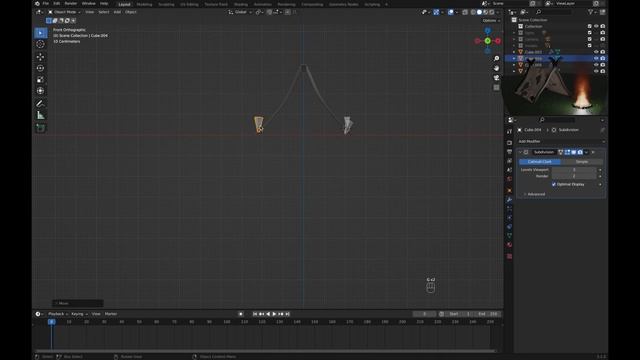
Task: Click the tent and campfire render preview
Action: point(556,87)
